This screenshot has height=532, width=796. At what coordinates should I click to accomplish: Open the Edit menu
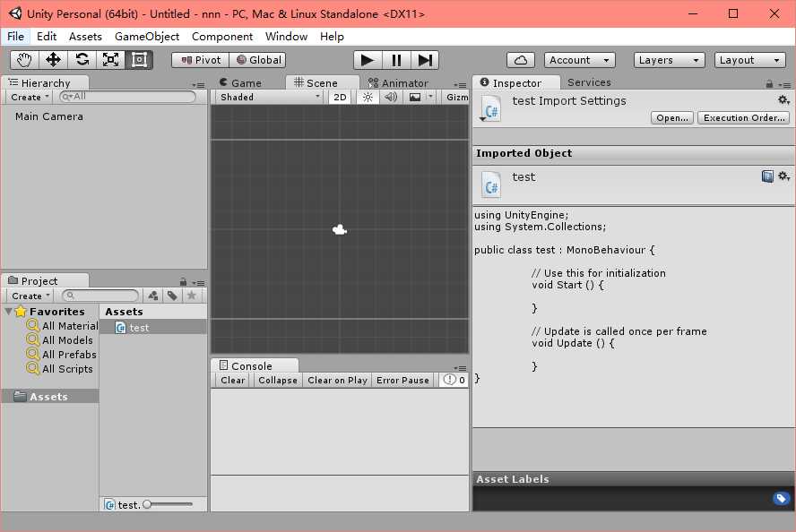(47, 37)
